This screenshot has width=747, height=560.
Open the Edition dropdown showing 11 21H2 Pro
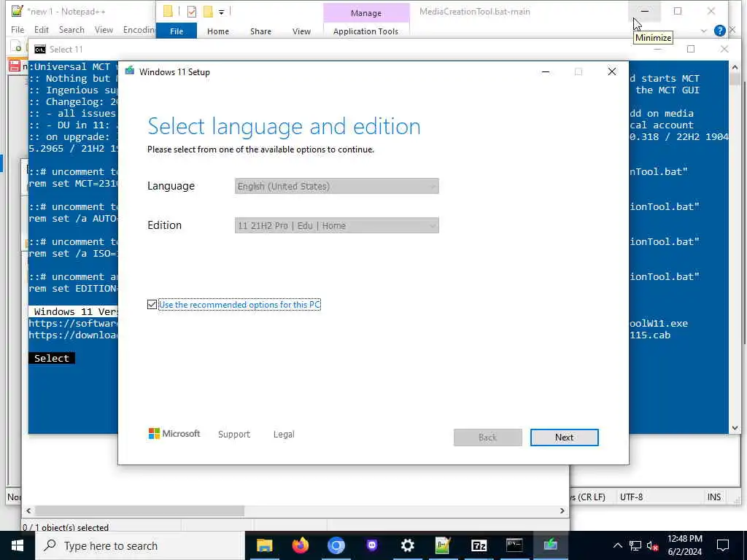(x=336, y=226)
